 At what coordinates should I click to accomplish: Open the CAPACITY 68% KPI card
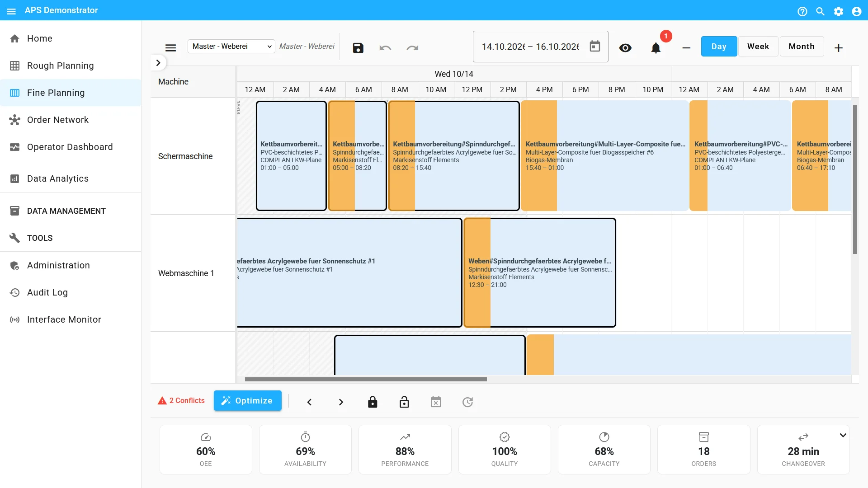coord(604,450)
